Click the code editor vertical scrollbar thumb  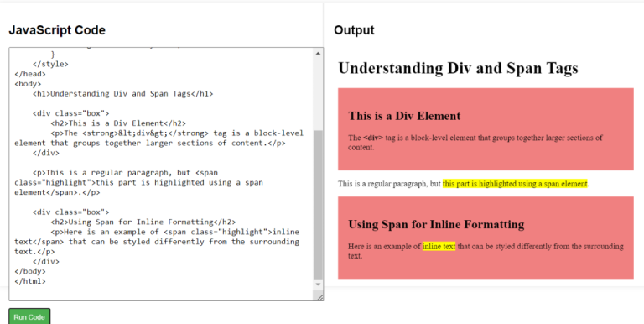point(318,205)
